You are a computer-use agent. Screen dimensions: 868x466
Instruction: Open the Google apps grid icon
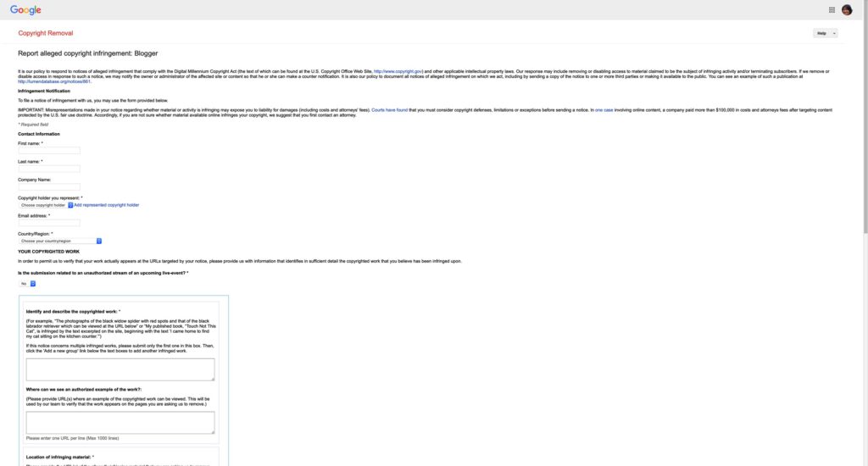pos(832,10)
